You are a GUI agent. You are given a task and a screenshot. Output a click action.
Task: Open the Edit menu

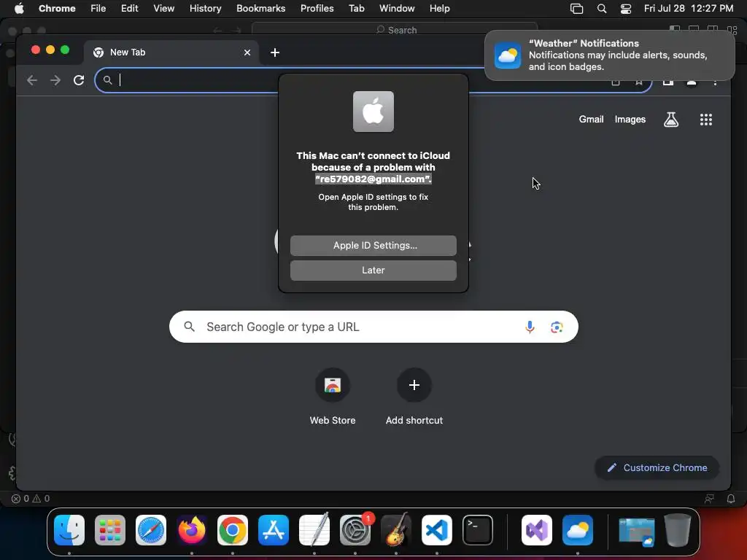coord(129,8)
